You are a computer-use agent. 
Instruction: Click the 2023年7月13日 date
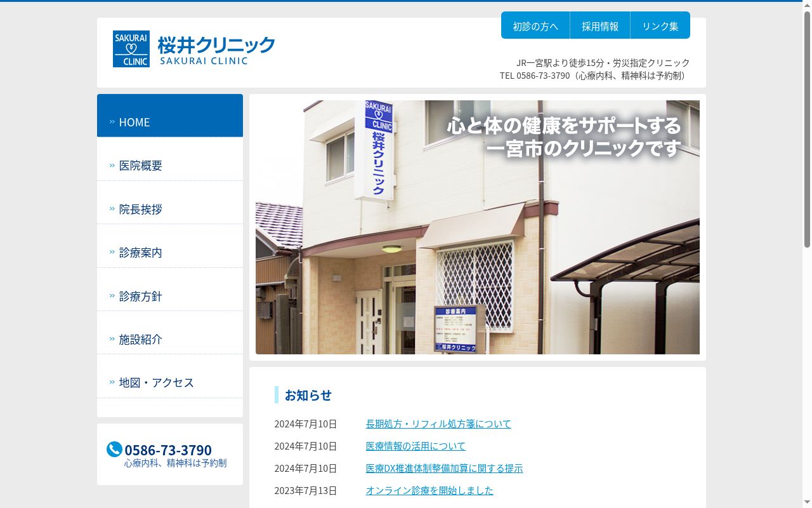coord(306,490)
